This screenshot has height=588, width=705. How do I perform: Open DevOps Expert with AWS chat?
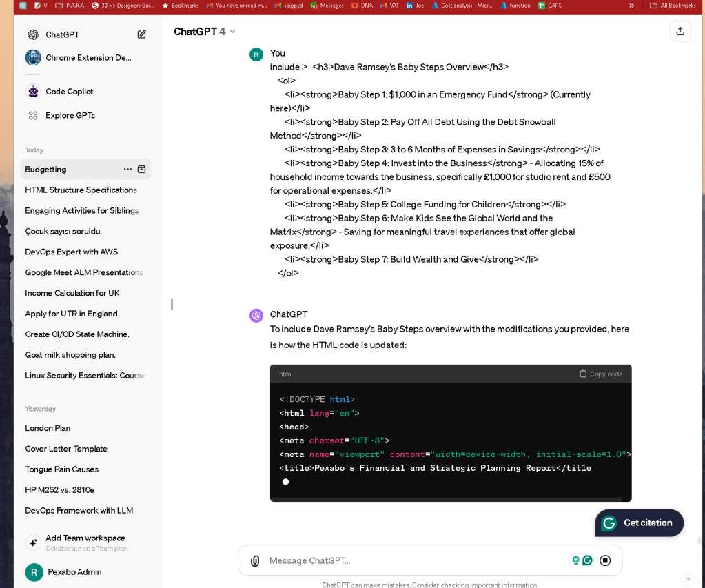coord(85,252)
